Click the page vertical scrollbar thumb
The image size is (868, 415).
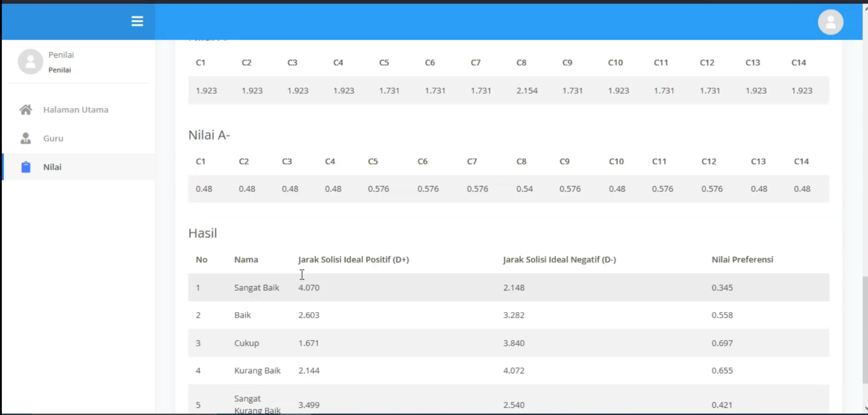865,330
